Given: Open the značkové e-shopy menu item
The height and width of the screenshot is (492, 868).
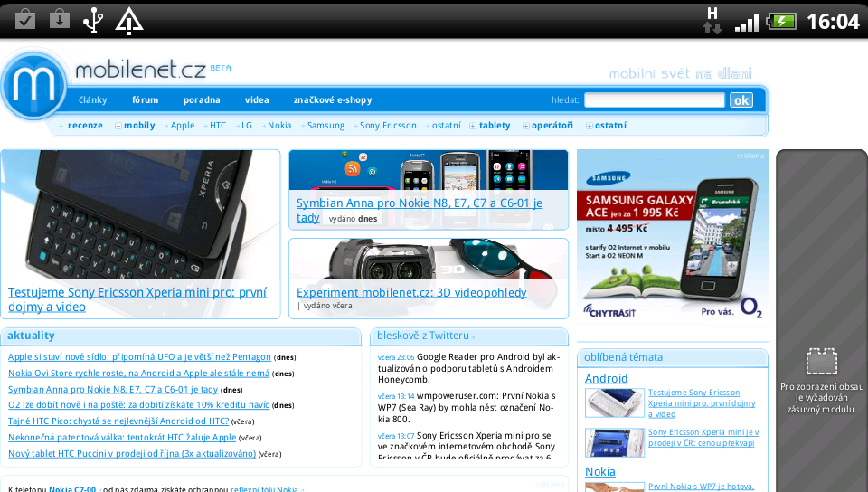Looking at the screenshot, I should click(x=332, y=100).
